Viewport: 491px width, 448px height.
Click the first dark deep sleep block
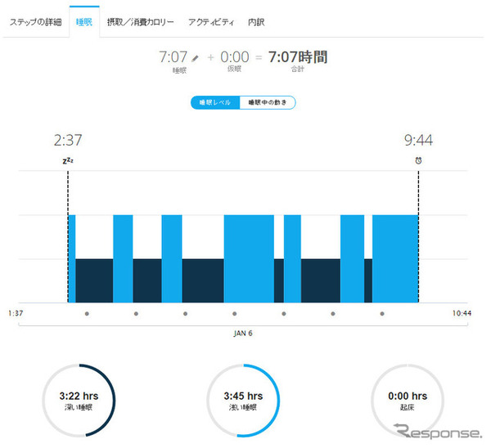94,280
